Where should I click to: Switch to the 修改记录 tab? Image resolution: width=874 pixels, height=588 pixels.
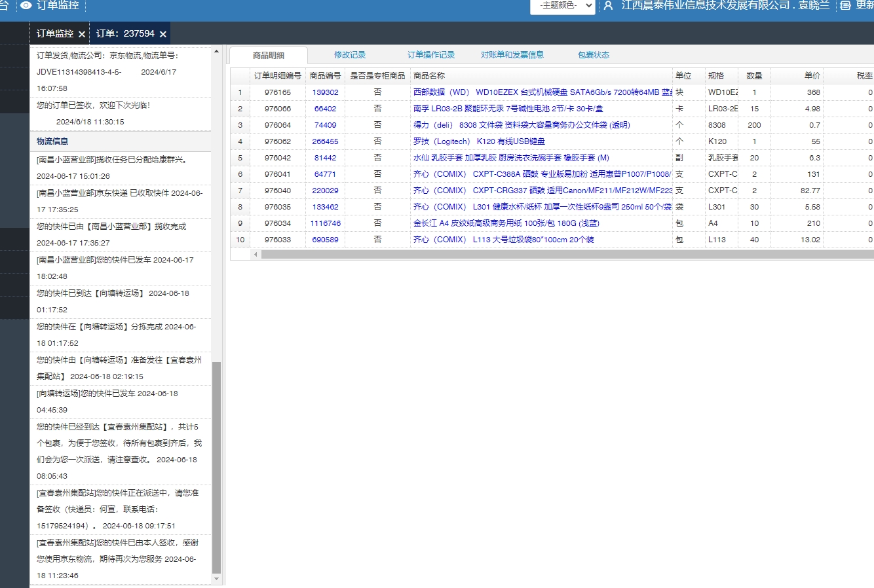pos(350,55)
